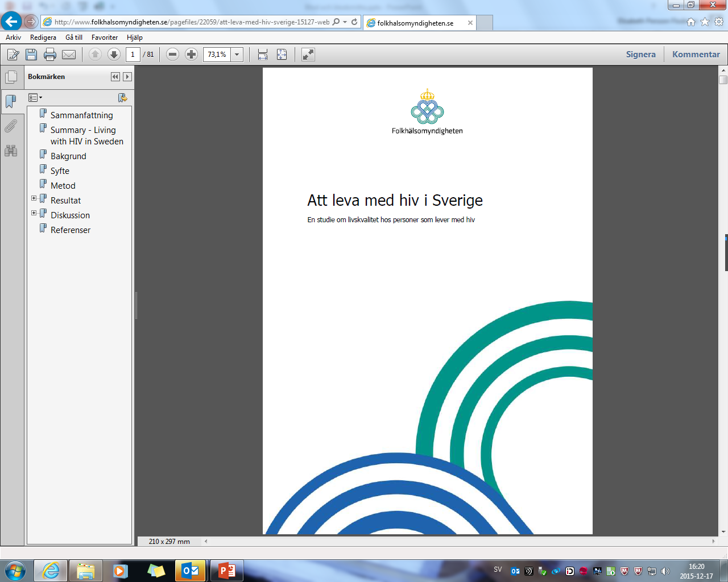Image resolution: width=728 pixels, height=582 pixels.
Task: Click the vertical scrollbar thumb
Action: tap(723, 80)
